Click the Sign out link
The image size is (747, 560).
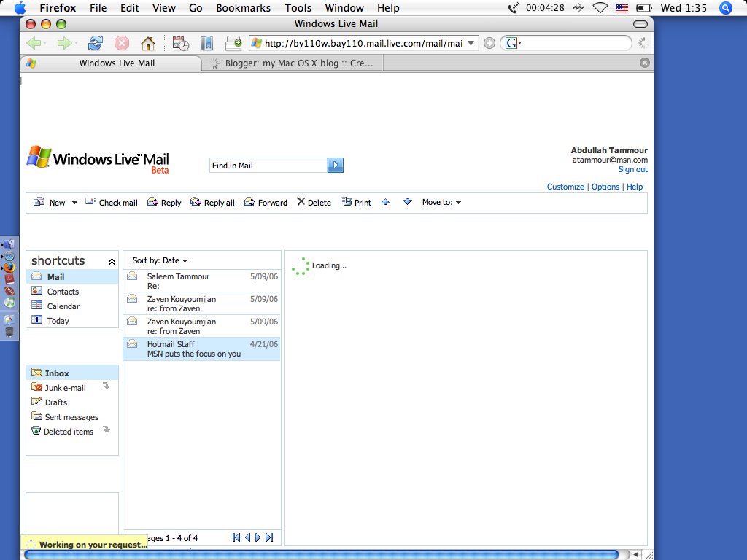coord(632,169)
